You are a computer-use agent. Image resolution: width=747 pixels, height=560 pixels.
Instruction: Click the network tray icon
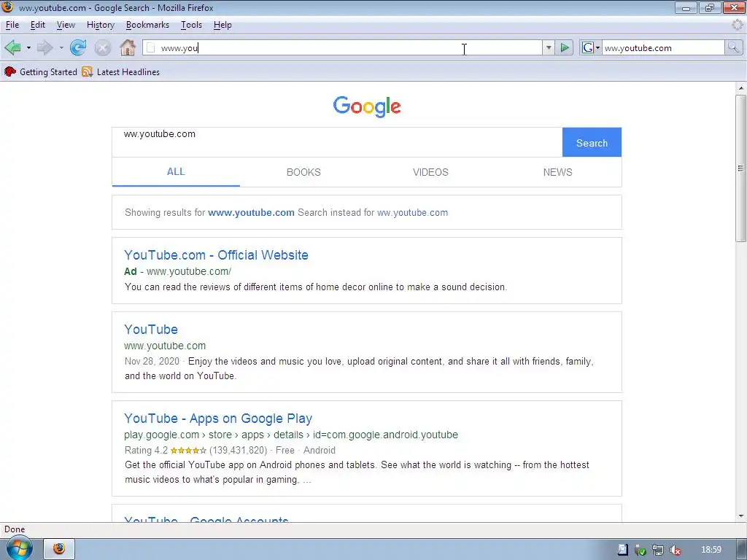[x=658, y=550]
